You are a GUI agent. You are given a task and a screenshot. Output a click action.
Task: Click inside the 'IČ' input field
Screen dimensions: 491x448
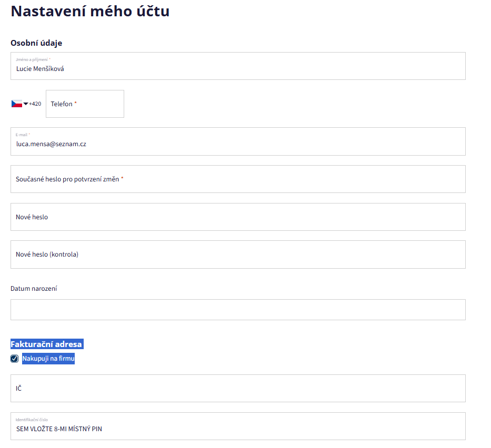pos(238,389)
